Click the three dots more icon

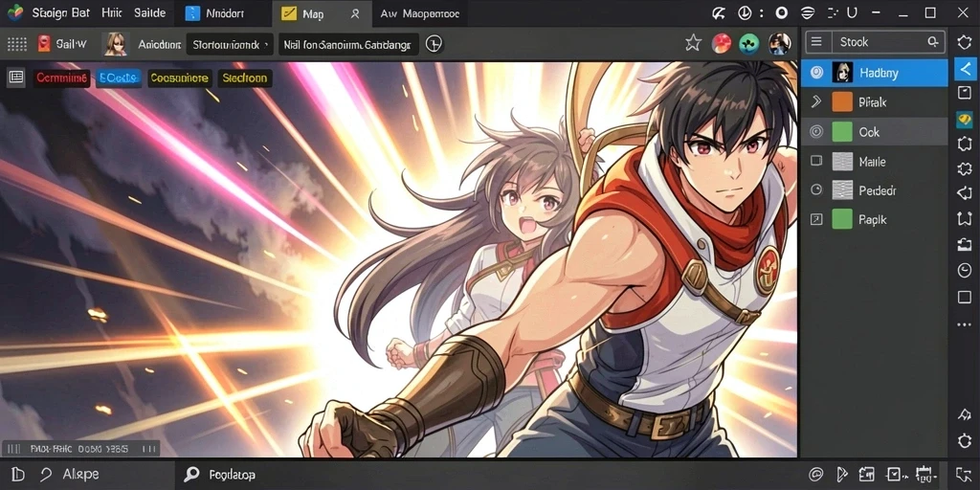point(964,324)
